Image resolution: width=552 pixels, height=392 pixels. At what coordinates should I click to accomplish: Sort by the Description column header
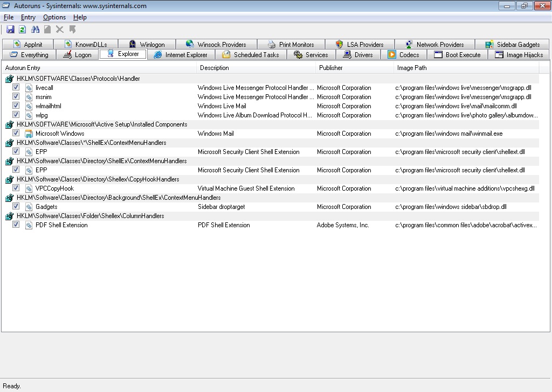tap(256, 68)
